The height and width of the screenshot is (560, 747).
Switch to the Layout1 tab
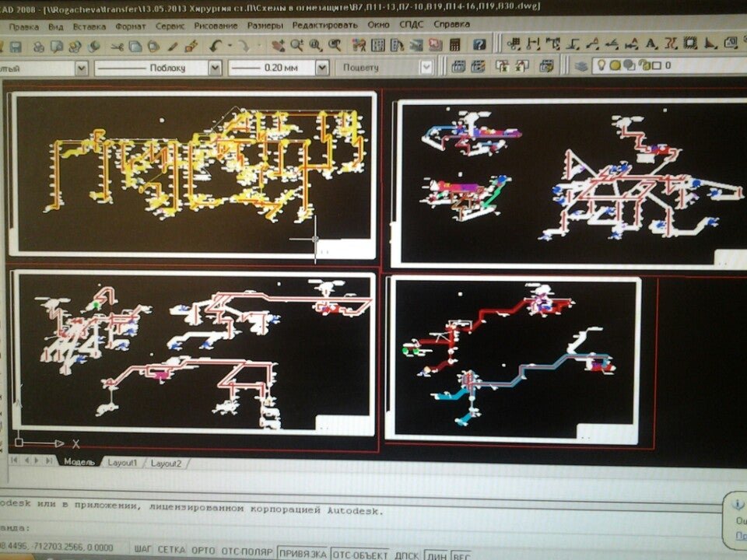(x=122, y=463)
